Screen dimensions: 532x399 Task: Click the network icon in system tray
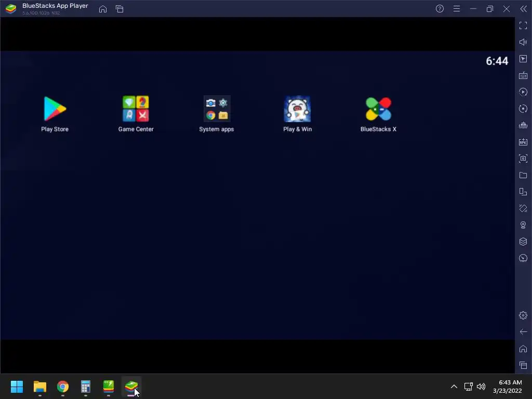point(469,387)
